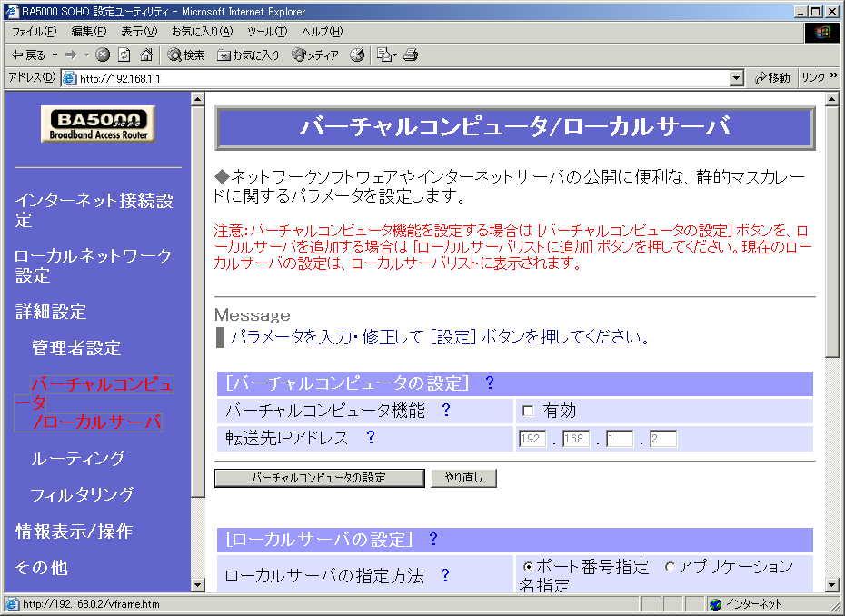Click the Back (戻る) toolbar button
Screen dimensions: 845x616
(x=29, y=55)
